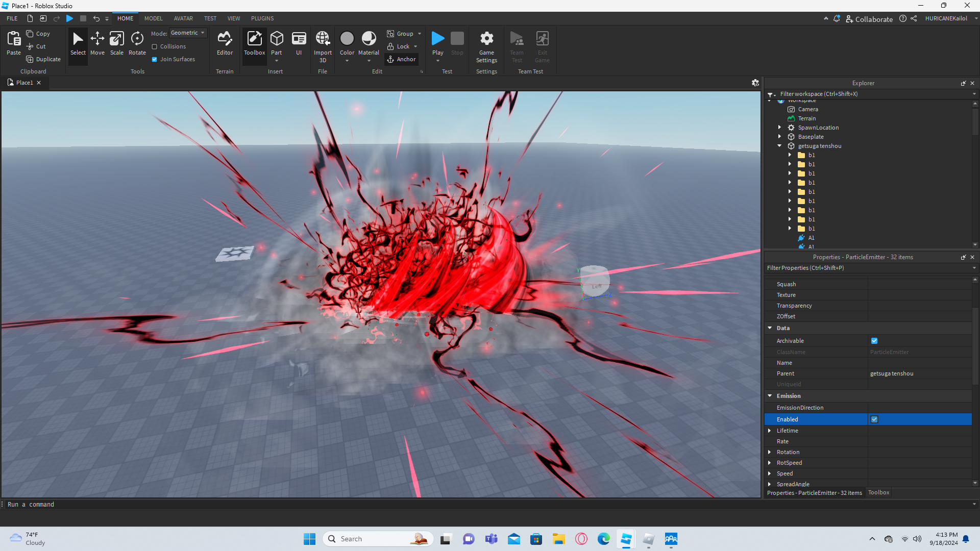Open the Mode Geometric dropdown
This screenshot has height=551, width=980.
(188, 33)
